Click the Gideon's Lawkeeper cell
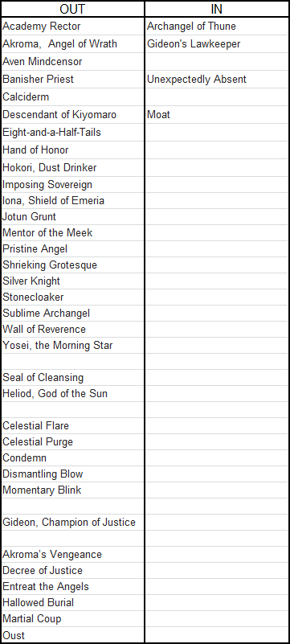 click(217, 44)
